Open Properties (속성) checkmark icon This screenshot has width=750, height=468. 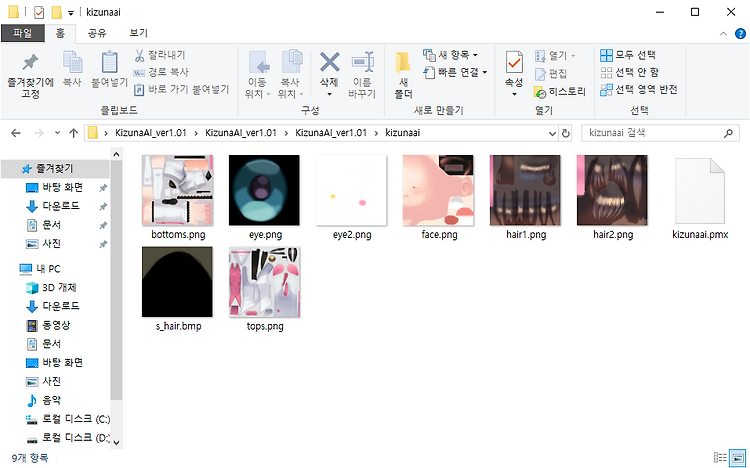click(x=514, y=62)
